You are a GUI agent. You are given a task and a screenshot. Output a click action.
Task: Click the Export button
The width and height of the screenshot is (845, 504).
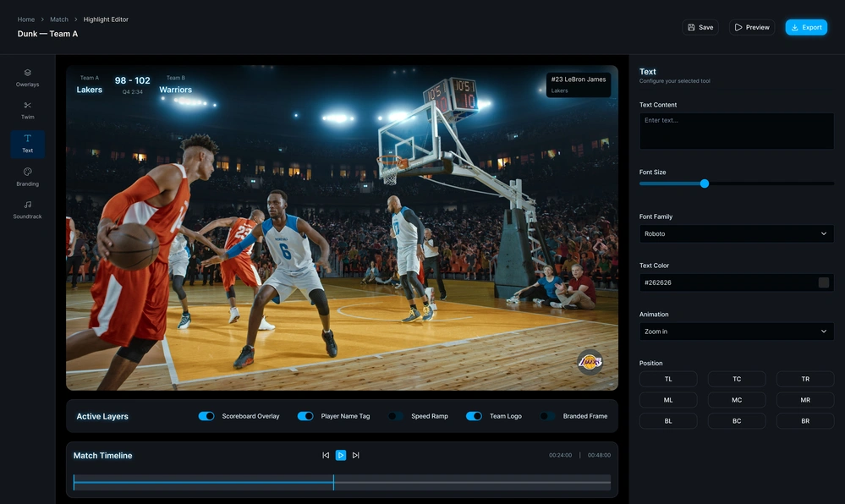(x=805, y=27)
